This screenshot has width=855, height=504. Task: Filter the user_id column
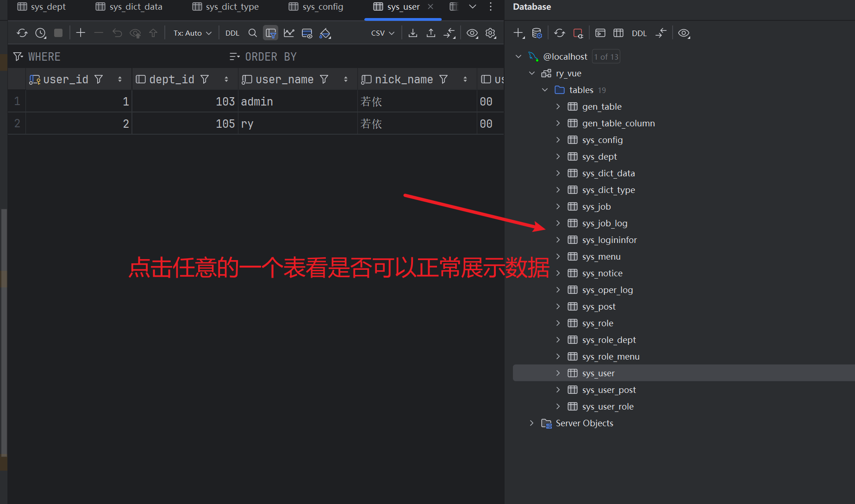99,80
